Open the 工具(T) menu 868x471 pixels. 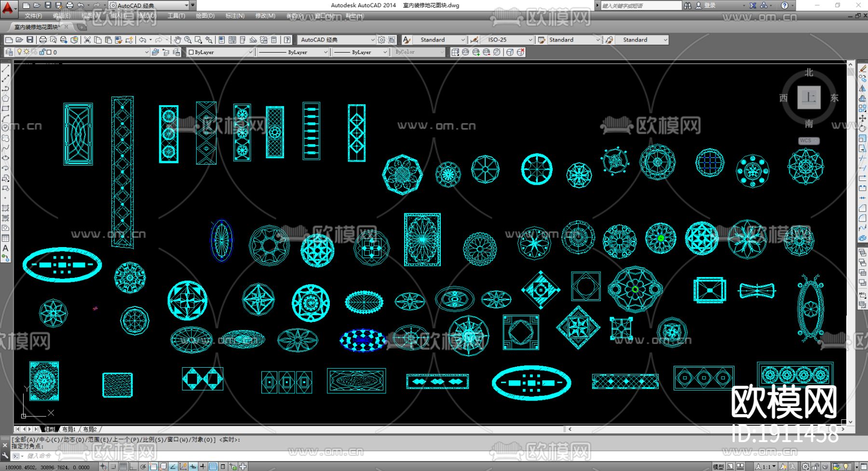coord(176,16)
